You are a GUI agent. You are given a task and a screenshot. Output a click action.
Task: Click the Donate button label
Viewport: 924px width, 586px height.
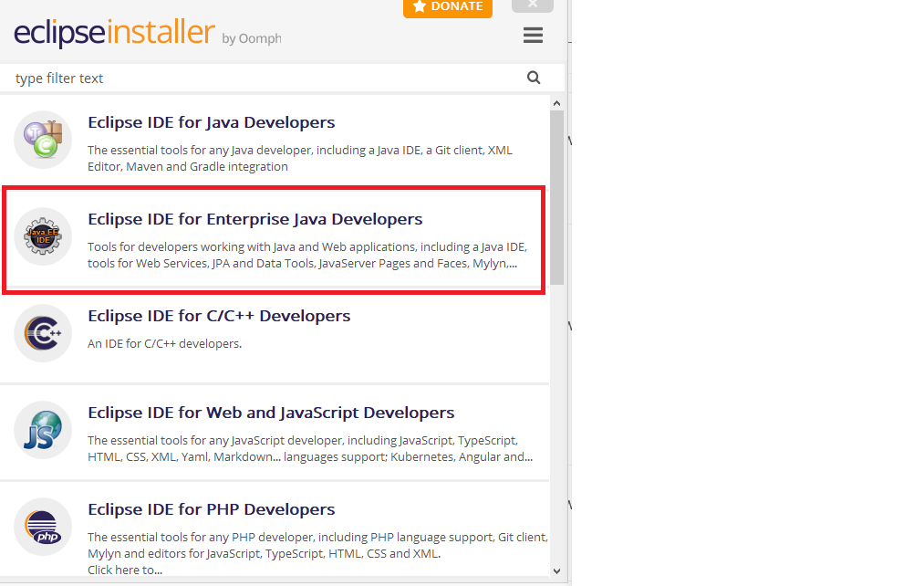[x=457, y=6]
